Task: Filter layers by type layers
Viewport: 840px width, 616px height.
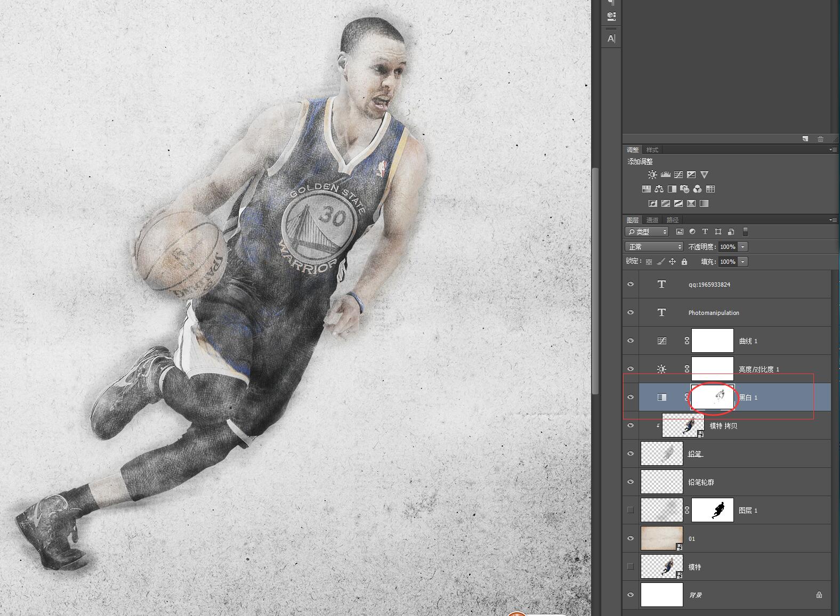Action: tap(705, 232)
